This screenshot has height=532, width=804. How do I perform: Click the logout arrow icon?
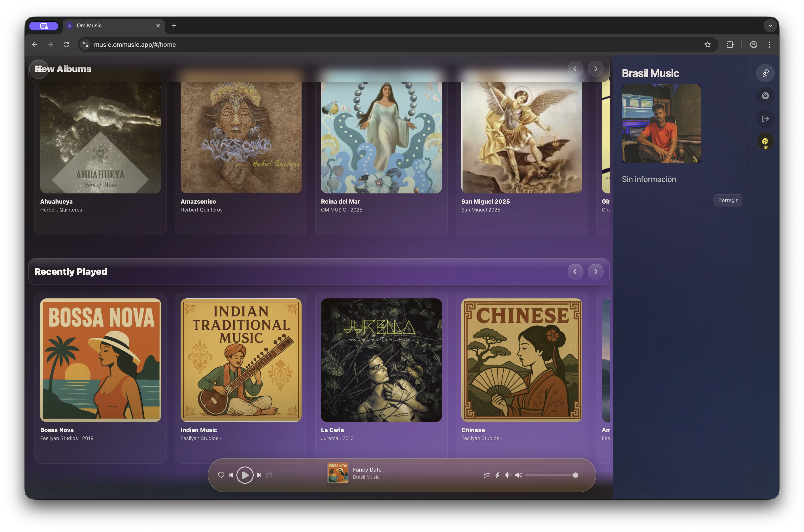pyautogui.click(x=765, y=119)
